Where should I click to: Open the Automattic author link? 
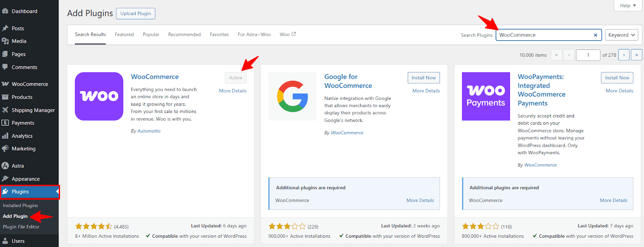(x=149, y=131)
